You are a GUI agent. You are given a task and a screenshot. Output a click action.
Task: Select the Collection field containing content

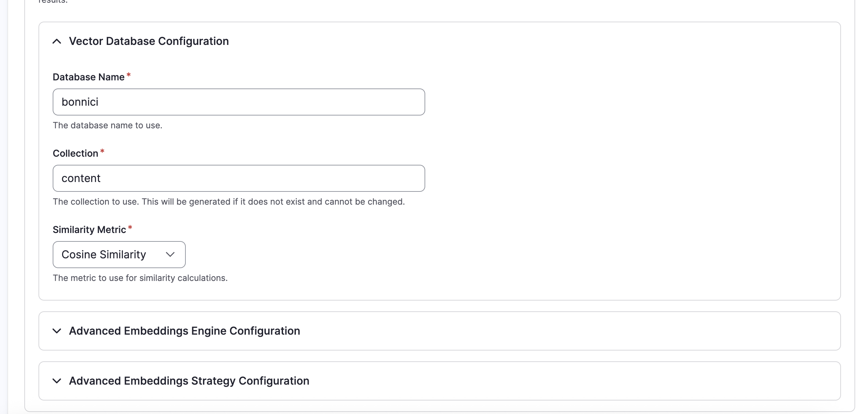point(238,178)
